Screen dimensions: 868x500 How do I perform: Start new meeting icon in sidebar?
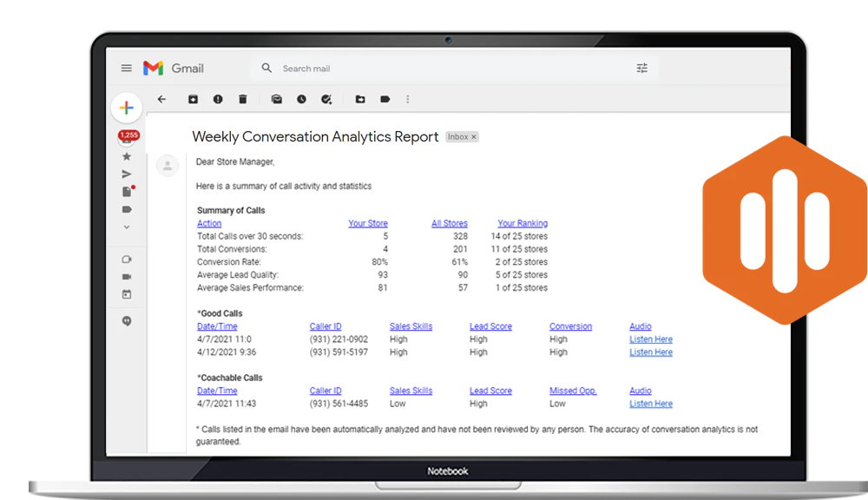127,260
